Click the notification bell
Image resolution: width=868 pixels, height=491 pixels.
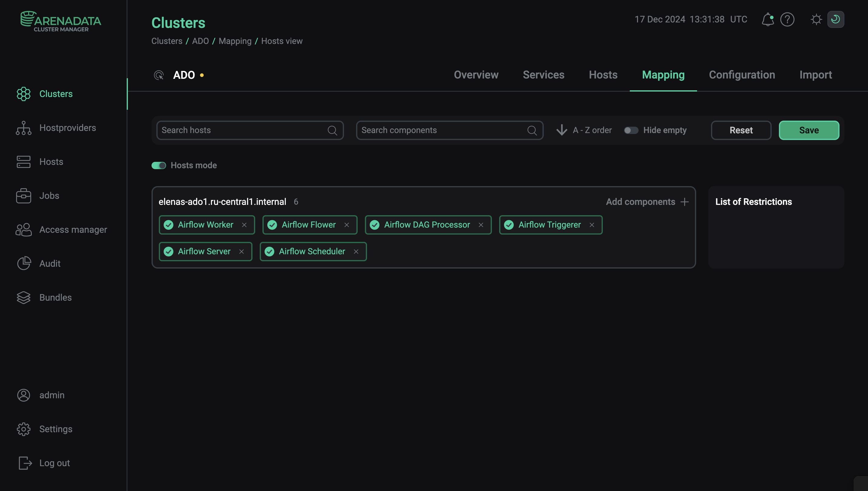pos(768,19)
